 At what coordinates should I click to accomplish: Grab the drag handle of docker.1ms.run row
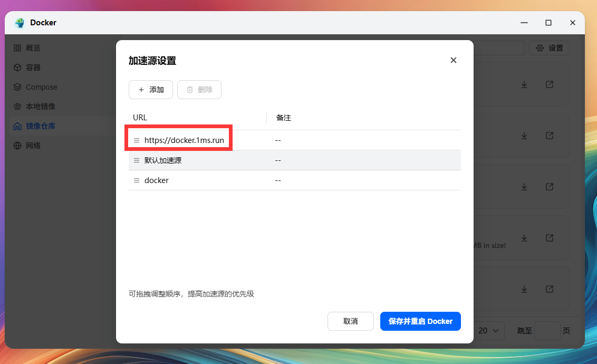[137, 140]
